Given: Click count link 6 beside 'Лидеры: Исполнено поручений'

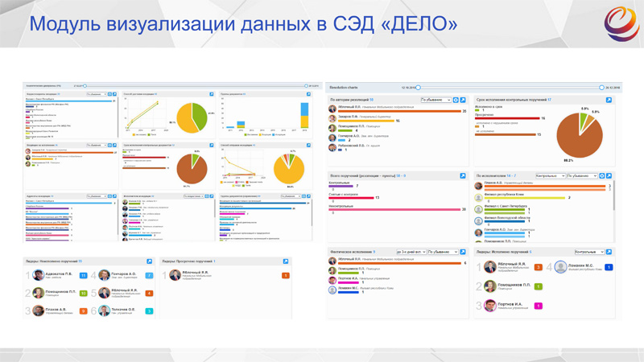Looking at the screenshot, I should [530, 252].
